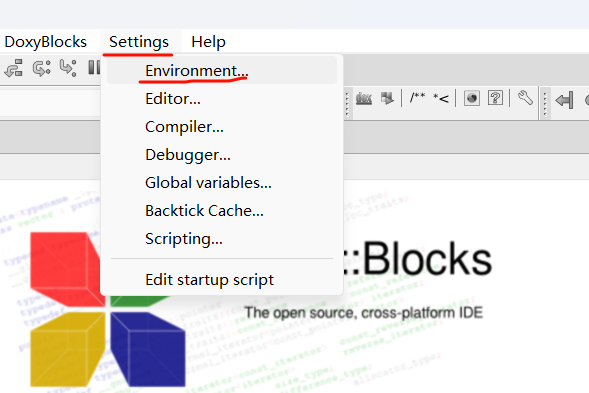The width and height of the screenshot is (589, 393).
Task: Click the Step into instruction icon
Action: [68, 68]
